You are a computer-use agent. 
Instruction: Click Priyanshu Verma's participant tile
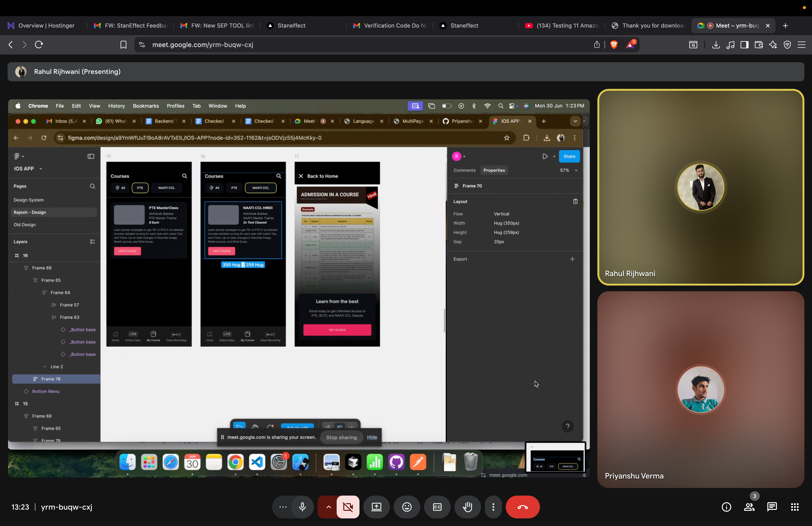point(700,389)
